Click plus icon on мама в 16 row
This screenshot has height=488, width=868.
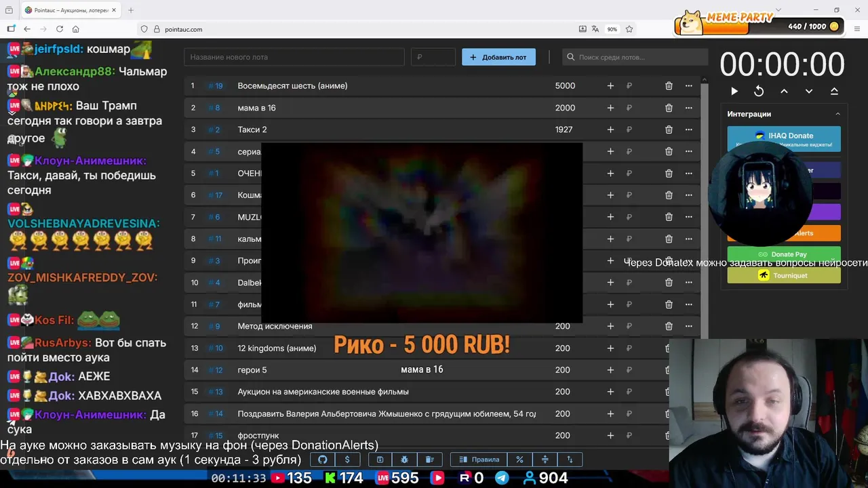pos(610,108)
